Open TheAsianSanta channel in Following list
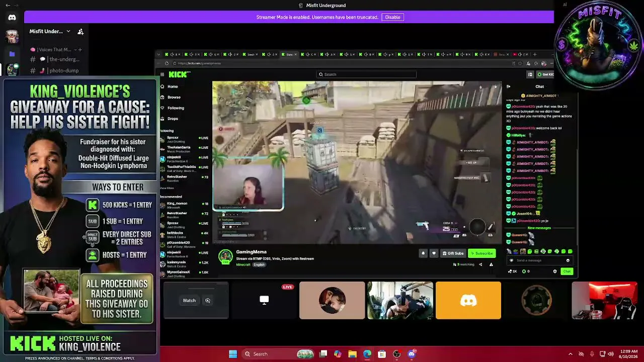Viewport: 644px width, 362px height. tap(184, 149)
